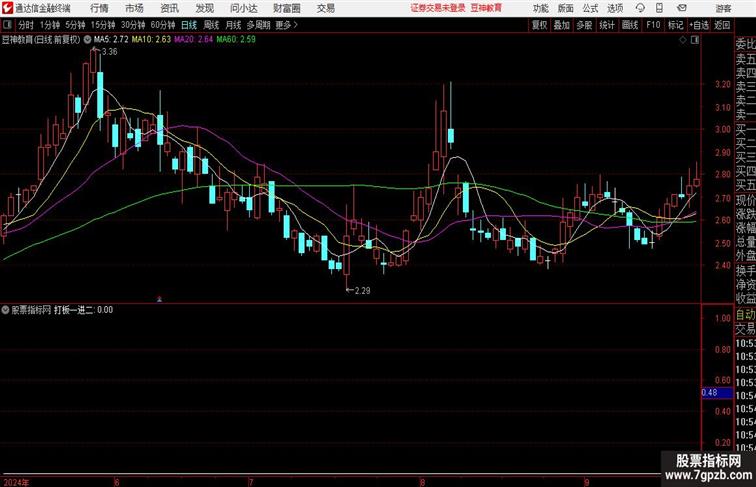Click the 打板一进二 indicator label

(x=83, y=310)
